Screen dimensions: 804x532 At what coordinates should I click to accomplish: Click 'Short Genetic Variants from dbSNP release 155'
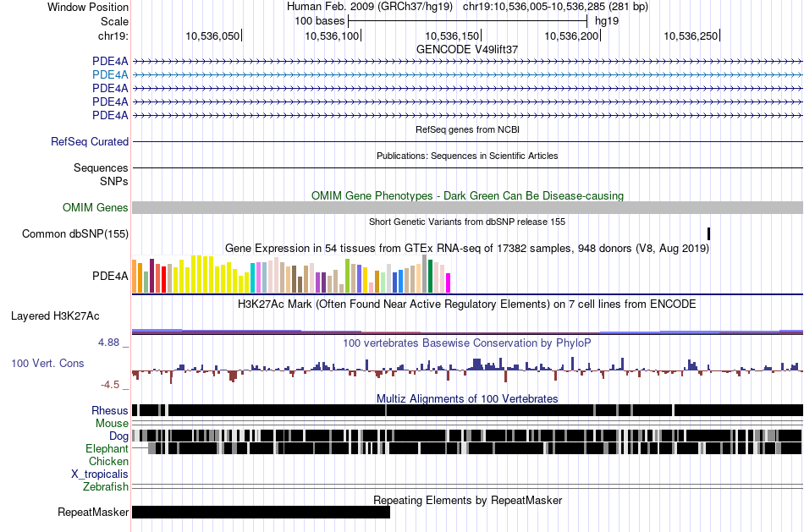coord(467,222)
